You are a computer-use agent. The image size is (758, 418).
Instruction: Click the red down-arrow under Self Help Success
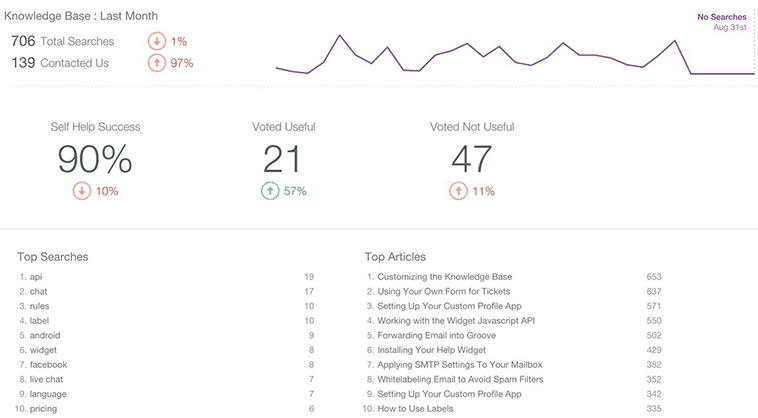(x=82, y=191)
